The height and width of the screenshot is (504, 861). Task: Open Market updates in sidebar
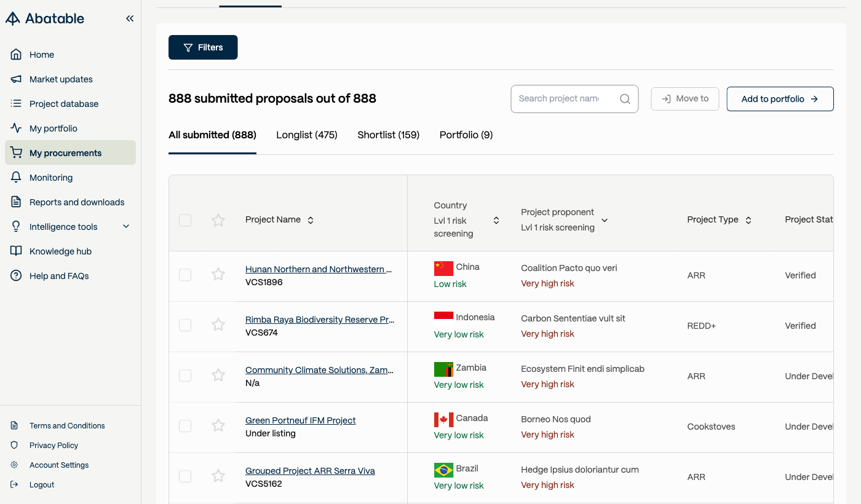pyautogui.click(x=70, y=79)
